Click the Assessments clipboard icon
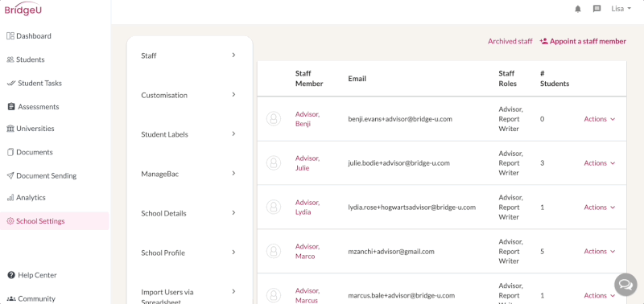This screenshot has width=644, height=304. tap(11, 107)
